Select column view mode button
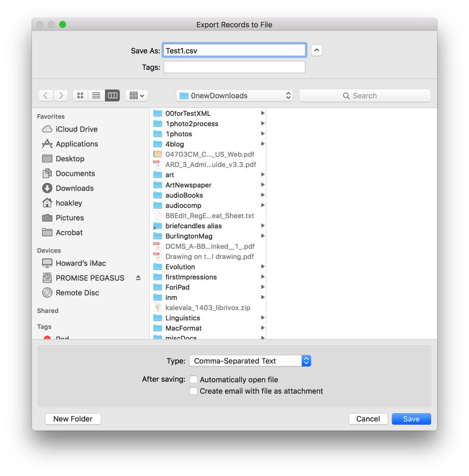This screenshot has height=476, width=469. (x=112, y=96)
